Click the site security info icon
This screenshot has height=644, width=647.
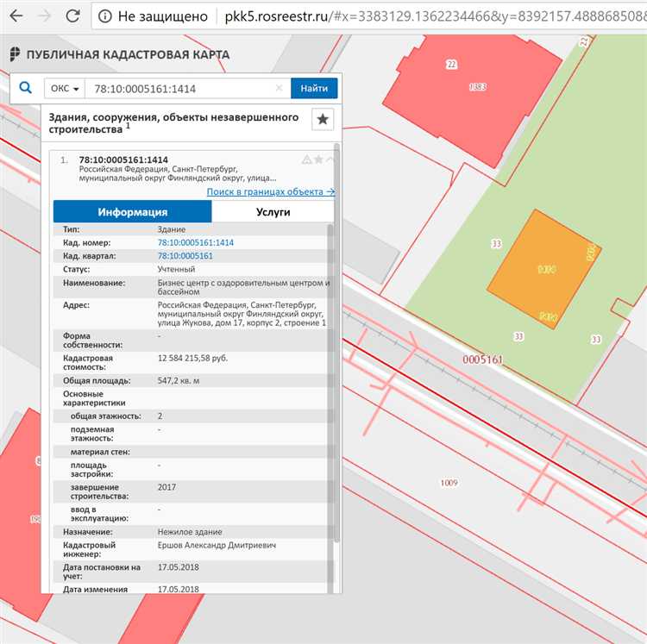tap(104, 16)
